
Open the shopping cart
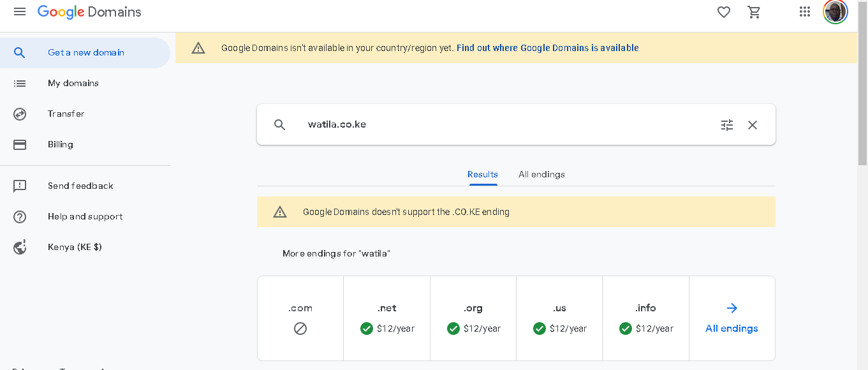(754, 11)
